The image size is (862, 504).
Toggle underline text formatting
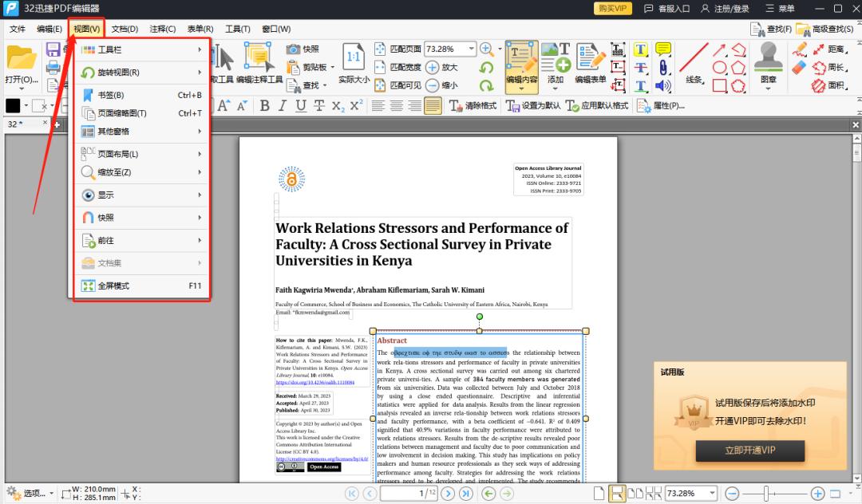click(x=300, y=106)
